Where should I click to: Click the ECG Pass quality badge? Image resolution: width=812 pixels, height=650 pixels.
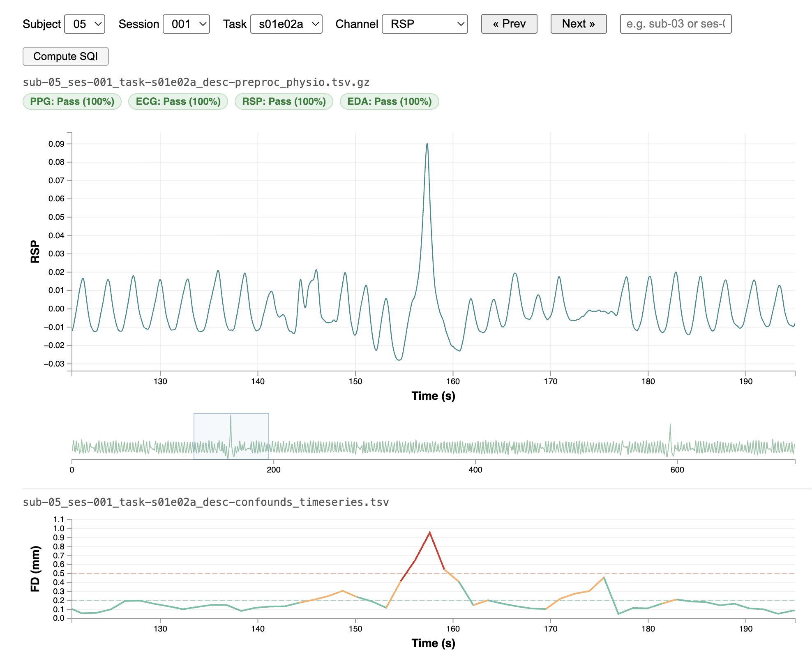(178, 101)
